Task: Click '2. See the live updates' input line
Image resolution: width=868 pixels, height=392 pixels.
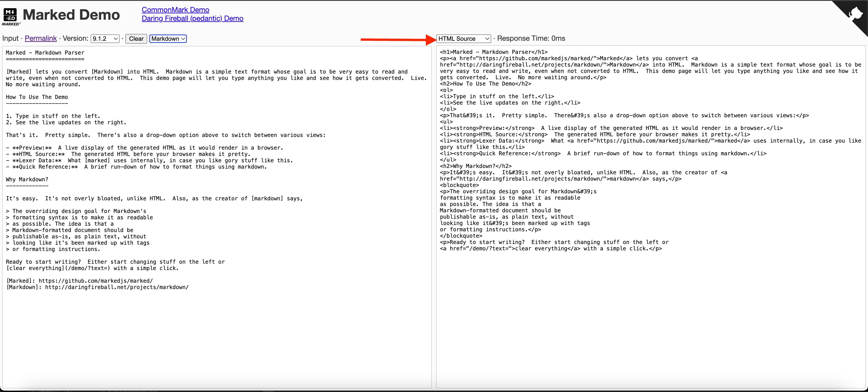Action: pos(66,122)
